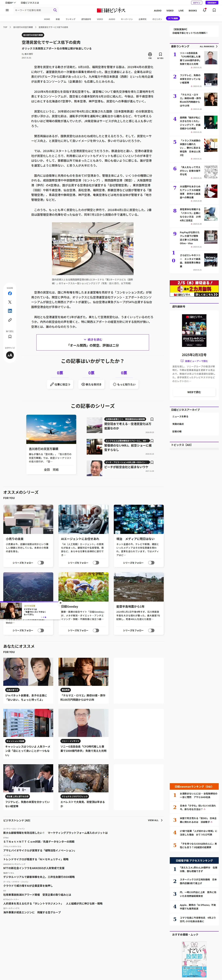Toggle follow for 日経Gooday series
The height and width of the screenshot is (980, 222).
[96, 630]
